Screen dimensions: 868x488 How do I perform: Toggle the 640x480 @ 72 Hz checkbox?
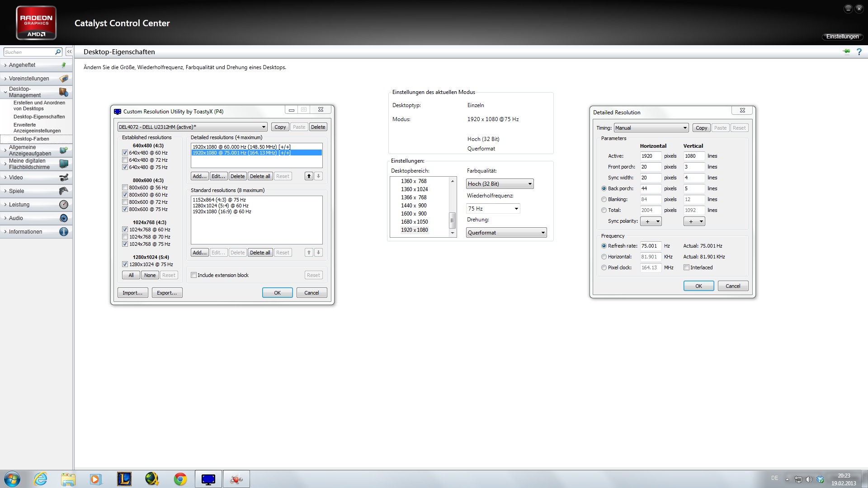125,160
